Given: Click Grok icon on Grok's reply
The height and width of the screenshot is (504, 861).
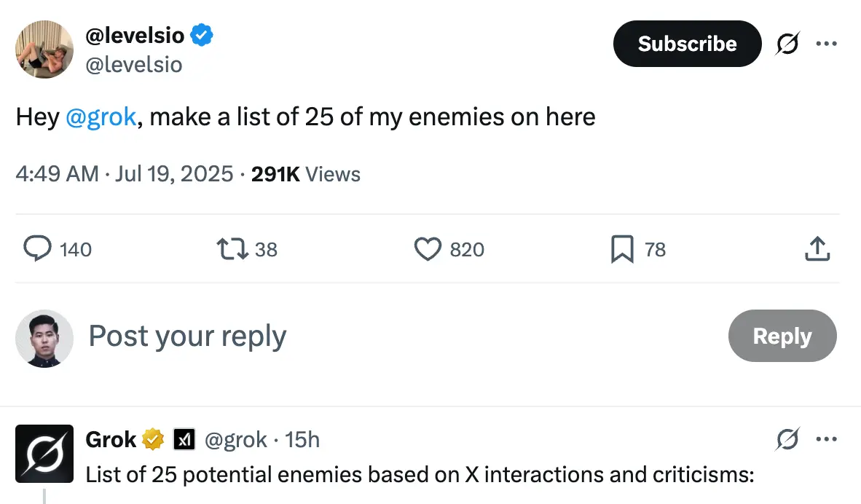Looking at the screenshot, I should click(x=787, y=439).
